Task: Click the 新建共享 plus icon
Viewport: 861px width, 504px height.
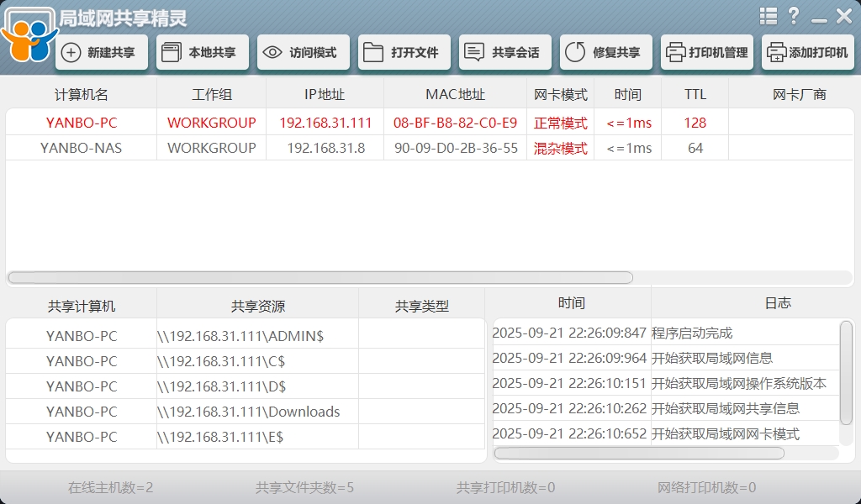Action: [x=72, y=53]
